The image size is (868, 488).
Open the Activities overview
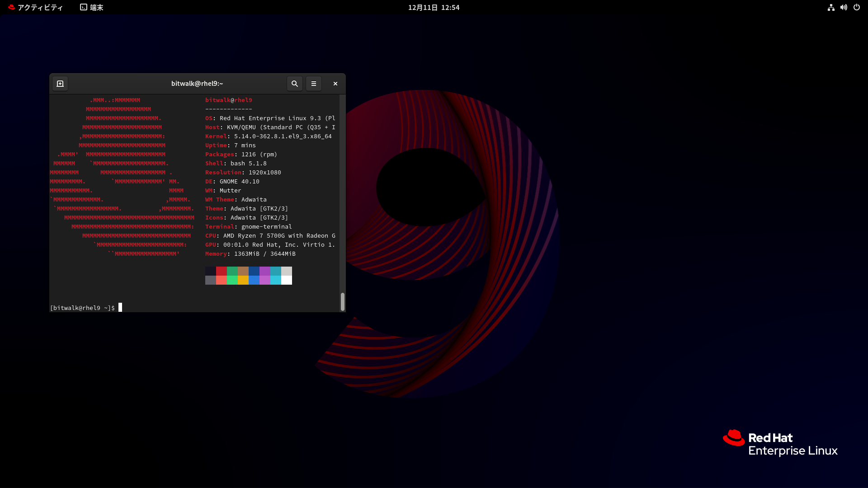pos(40,7)
